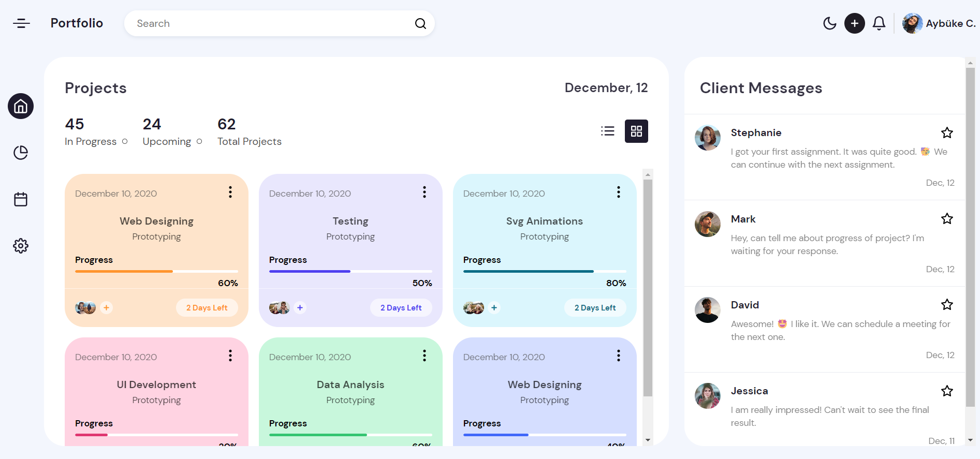The width and height of the screenshot is (980, 459).
Task: Click the Total Projects label
Action: point(250,141)
